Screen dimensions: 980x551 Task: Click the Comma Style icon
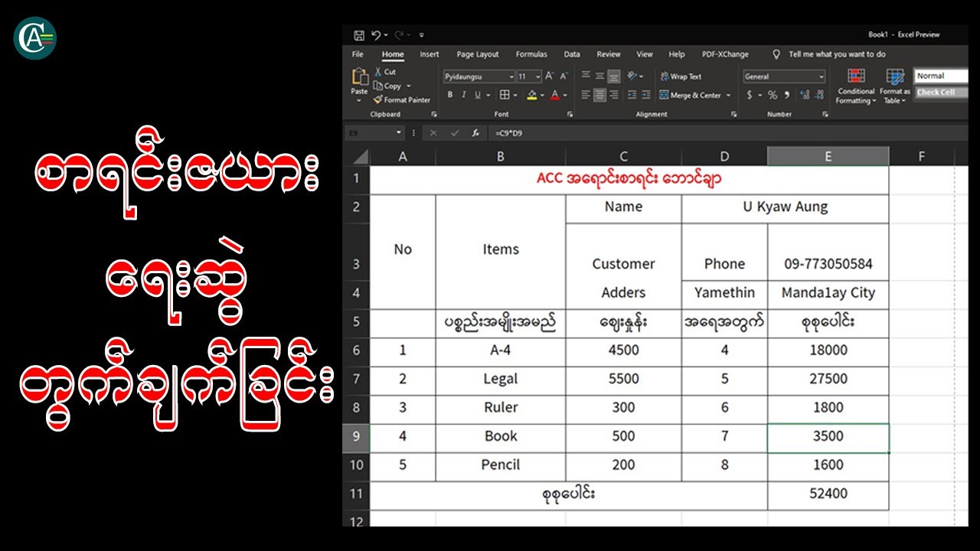786,95
